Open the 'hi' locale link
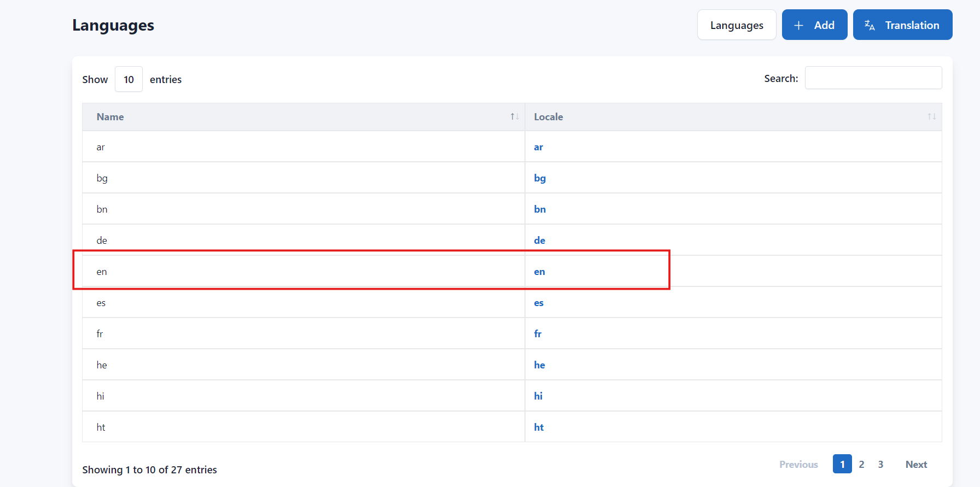 538,396
